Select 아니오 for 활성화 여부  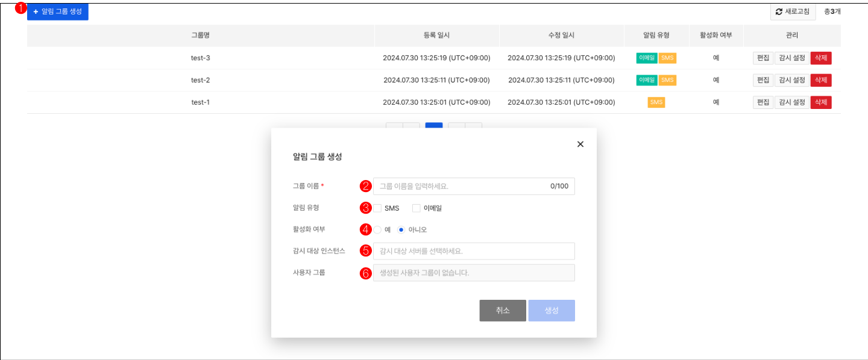(x=401, y=229)
